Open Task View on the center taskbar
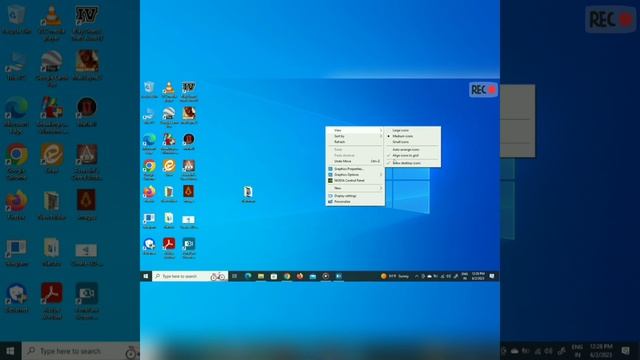The image size is (640, 360). point(235,276)
